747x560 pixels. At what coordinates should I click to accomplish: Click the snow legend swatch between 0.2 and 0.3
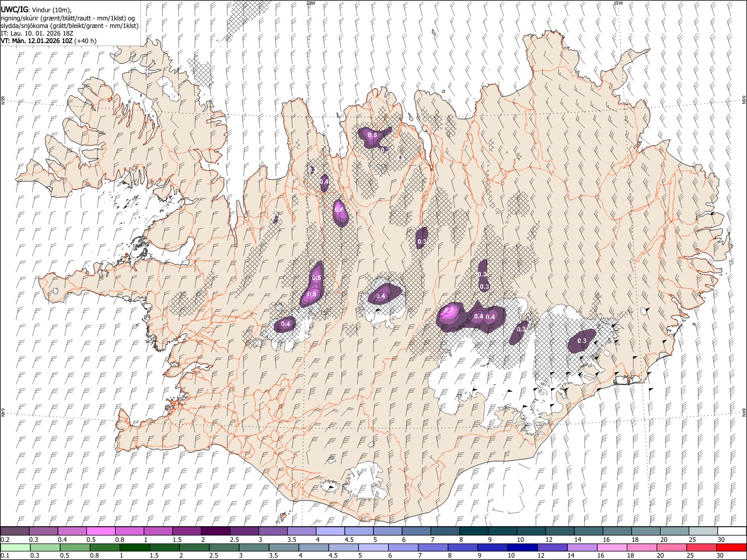point(15,531)
